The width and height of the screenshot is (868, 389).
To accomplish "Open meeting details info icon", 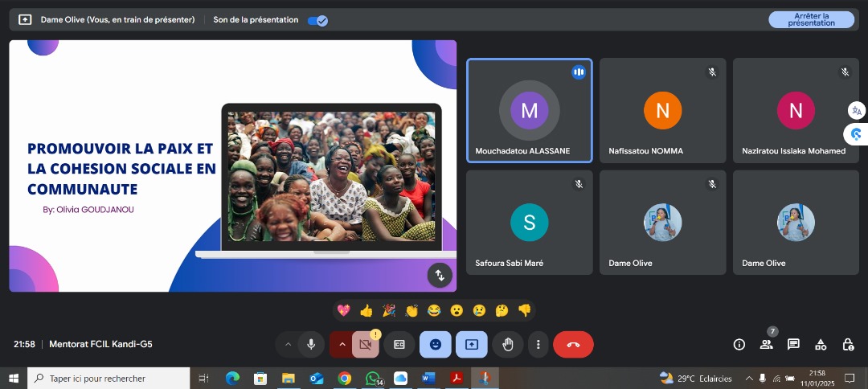I will (x=739, y=345).
